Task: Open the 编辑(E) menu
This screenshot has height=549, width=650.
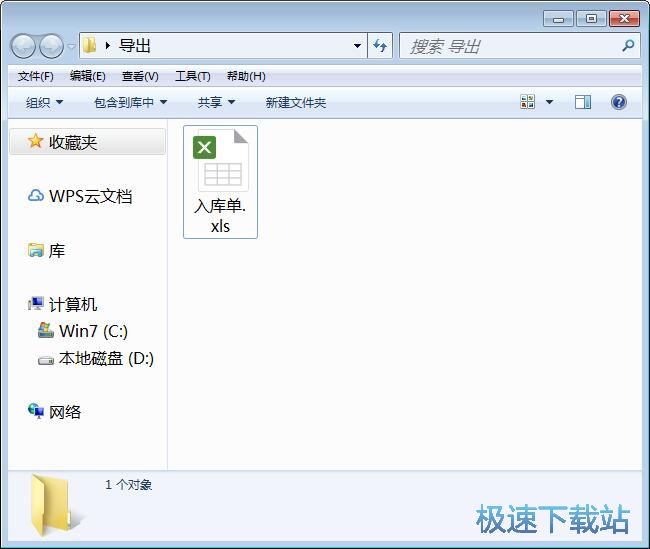Action: (87, 76)
